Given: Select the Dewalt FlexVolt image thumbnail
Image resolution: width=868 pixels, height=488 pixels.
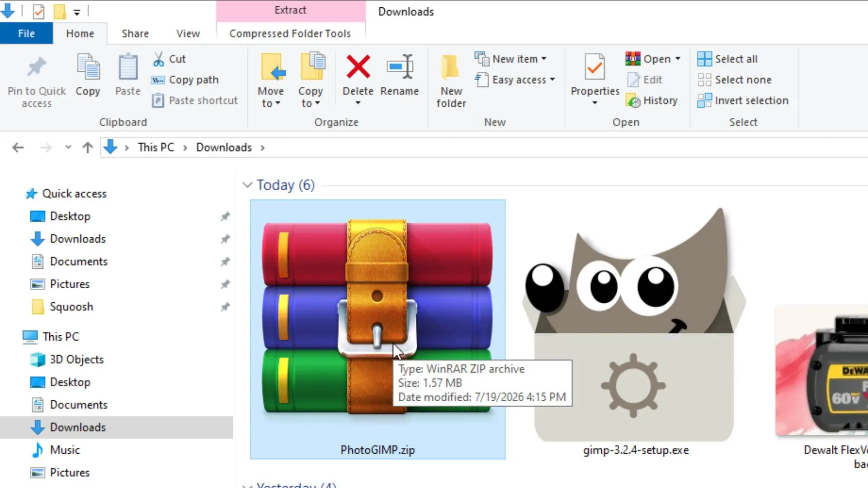Looking at the screenshot, I should [821, 371].
